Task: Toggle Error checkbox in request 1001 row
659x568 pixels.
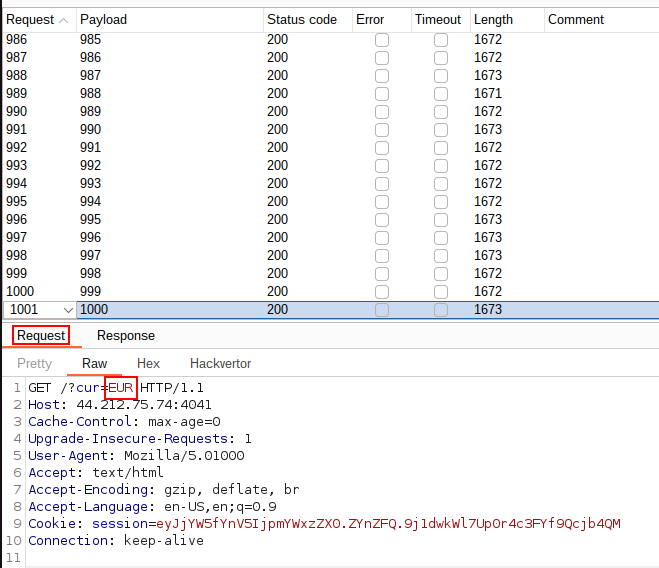Action: pyautogui.click(x=382, y=310)
